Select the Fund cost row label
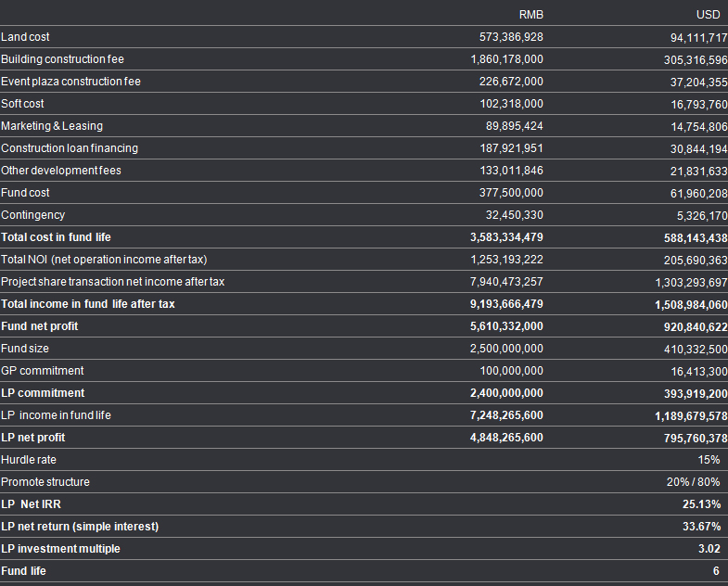Screen dimensions: 728x586 coord(26,193)
